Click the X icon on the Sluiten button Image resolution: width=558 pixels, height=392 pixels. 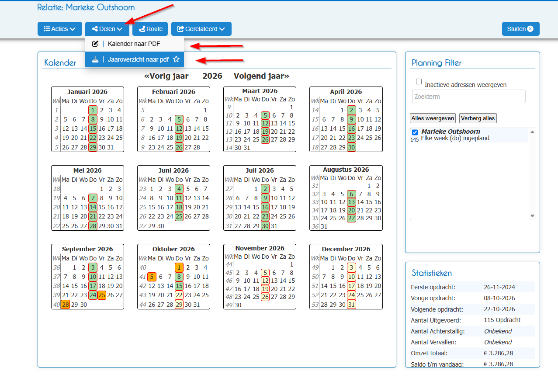(x=530, y=29)
